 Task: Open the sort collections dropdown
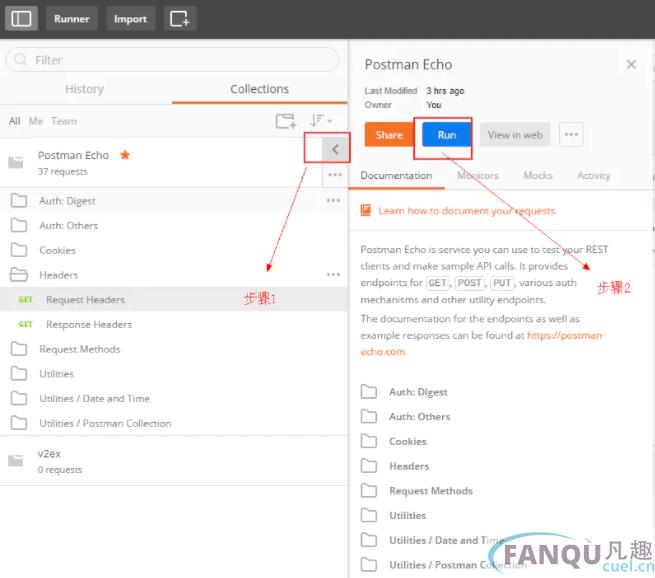tap(321, 121)
